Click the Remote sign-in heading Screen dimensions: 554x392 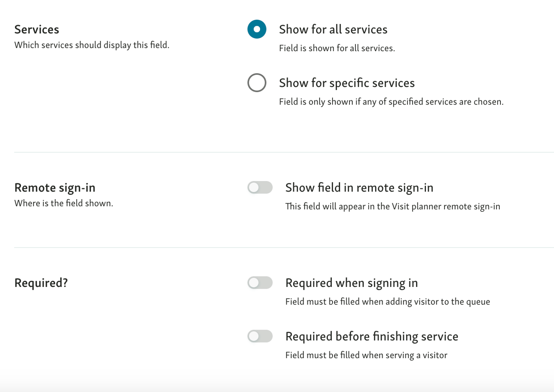[x=55, y=187]
